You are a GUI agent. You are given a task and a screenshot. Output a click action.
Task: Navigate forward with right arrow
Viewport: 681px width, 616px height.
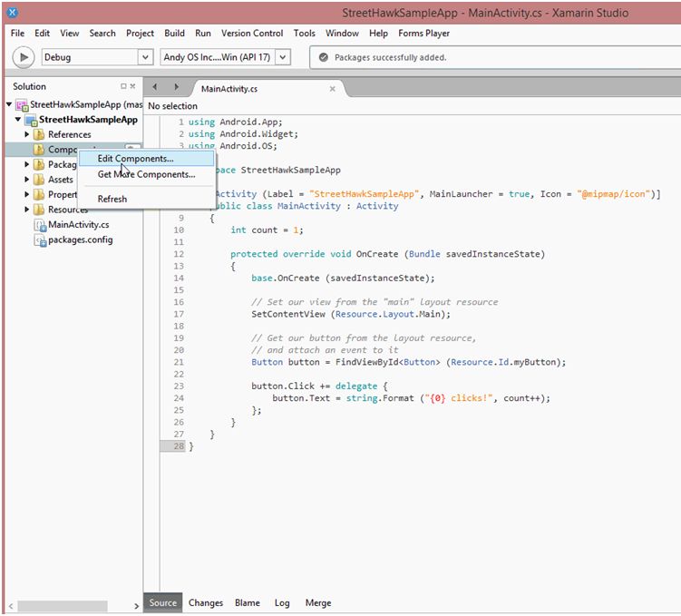point(176,88)
